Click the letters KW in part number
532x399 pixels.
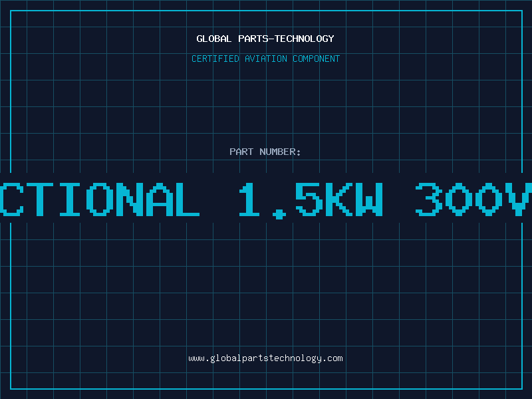click(354, 199)
